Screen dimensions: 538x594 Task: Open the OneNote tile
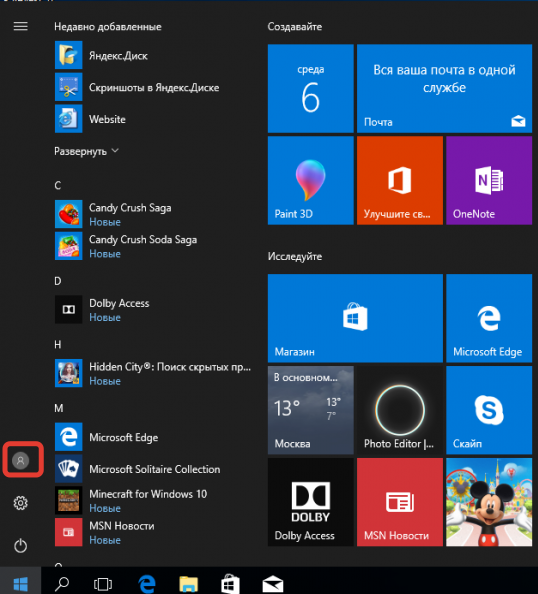(489, 180)
